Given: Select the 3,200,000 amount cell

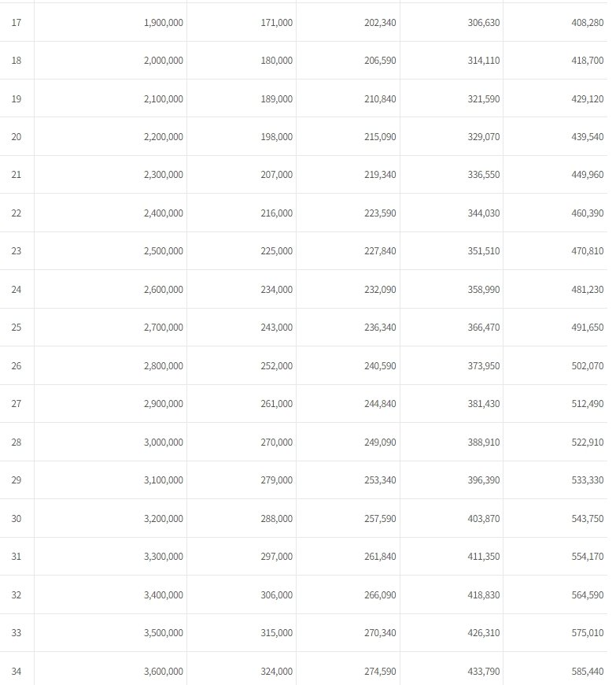Looking at the screenshot, I should pyautogui.click(x=164, y=519).
